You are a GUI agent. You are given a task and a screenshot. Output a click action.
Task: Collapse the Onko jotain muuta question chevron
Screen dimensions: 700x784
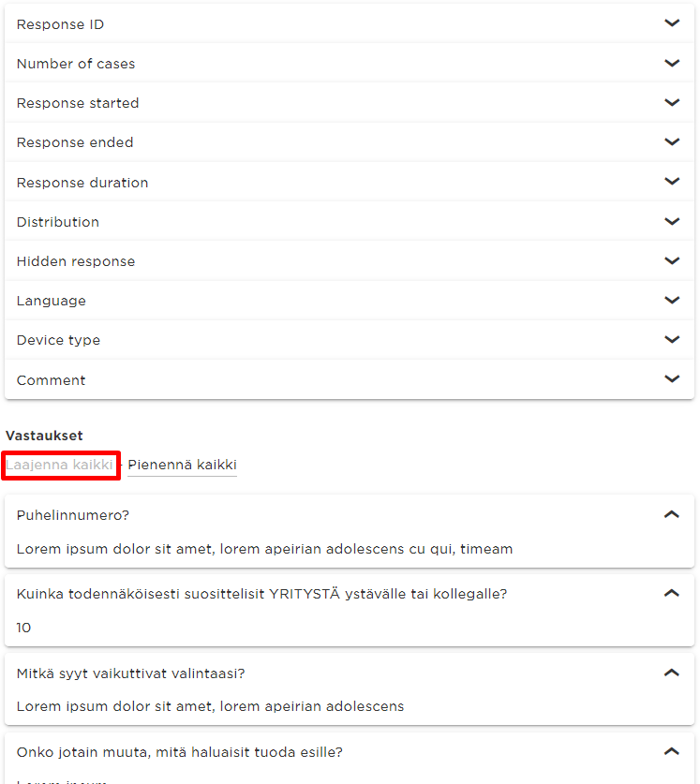click(672, 751)
